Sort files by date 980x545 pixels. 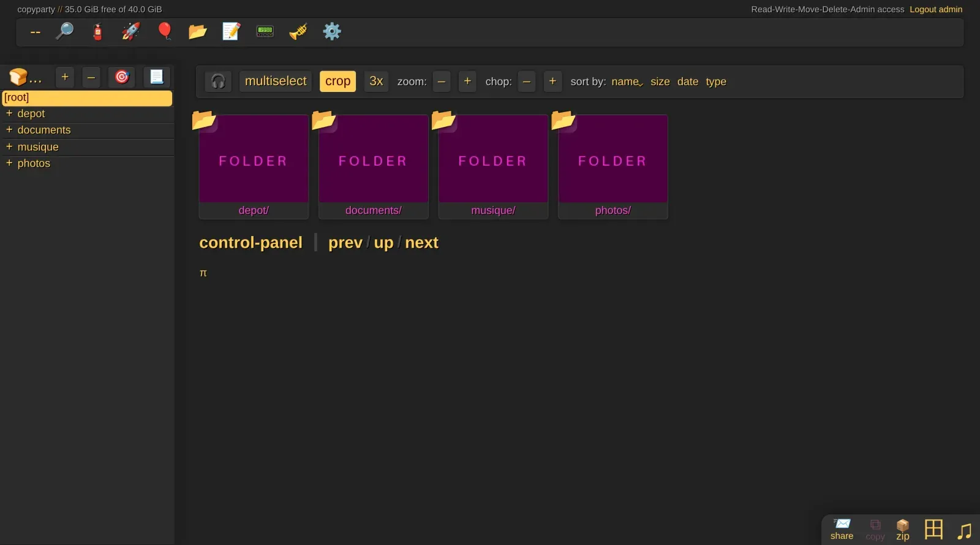688,82
